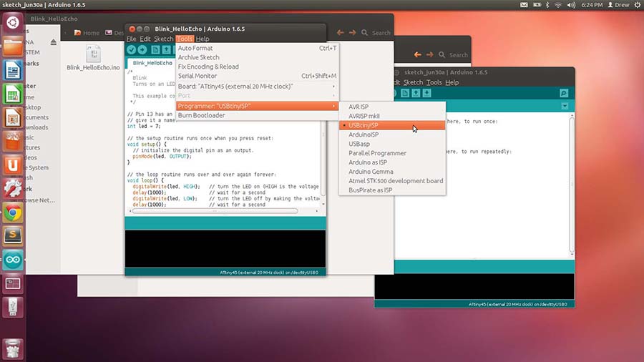The width and height of the screenshot is (644, 362).
Task: Open Ubuntu One from launcher
Action: [13, 165]
